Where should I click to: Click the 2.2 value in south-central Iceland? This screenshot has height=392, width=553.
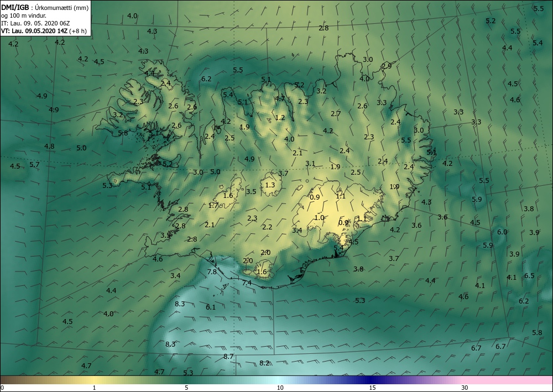pos(267,227)
